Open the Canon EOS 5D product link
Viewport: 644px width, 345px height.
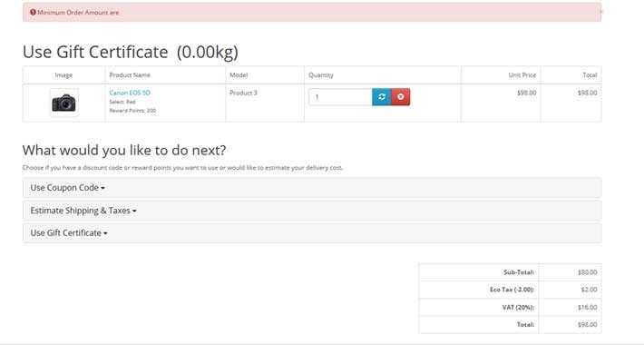(x=130, y=93)
